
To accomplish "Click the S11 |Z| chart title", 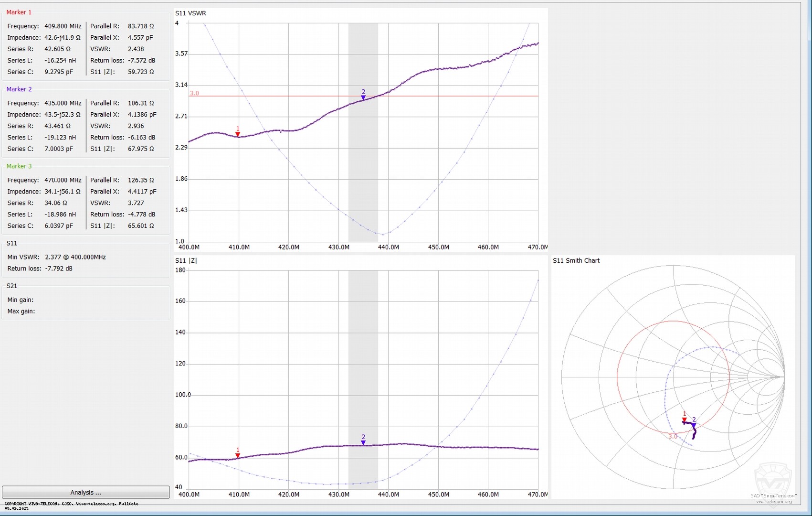I will coord(186,260).
